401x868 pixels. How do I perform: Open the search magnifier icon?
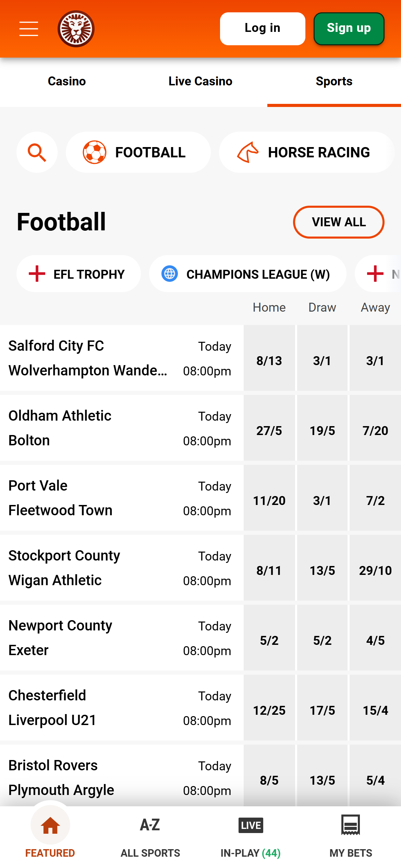click(x=37, y=152)
